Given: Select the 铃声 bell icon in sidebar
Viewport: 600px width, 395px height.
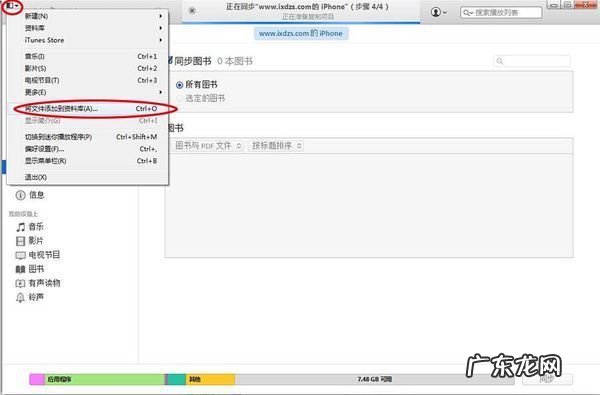Looking at the screenshot, I should tap(20, 298).
